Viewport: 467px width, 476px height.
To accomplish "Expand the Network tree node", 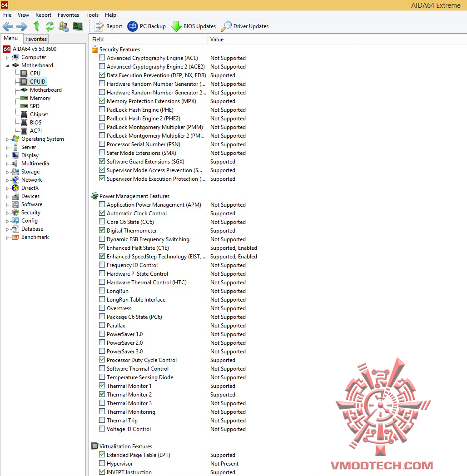I will point(7,180).
